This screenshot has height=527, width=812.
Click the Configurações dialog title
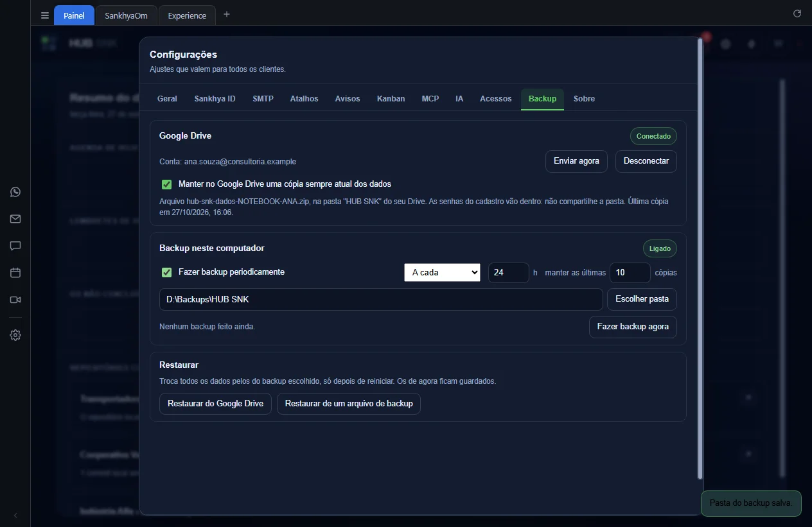[x=183, y=55]
